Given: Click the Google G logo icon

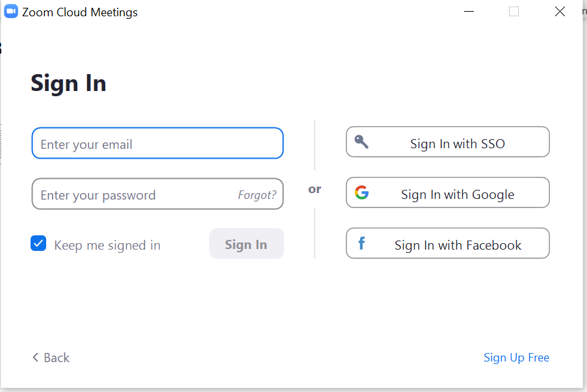Looking at the screenshot, I should point(361,192).
